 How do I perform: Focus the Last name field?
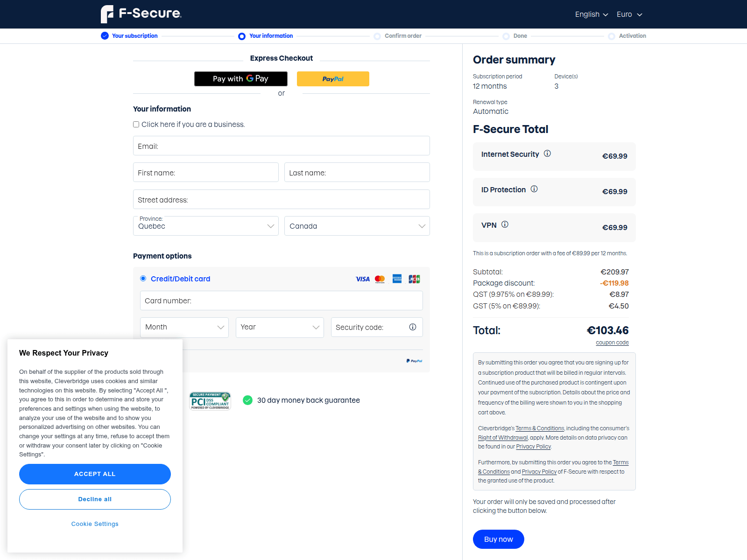(x=357, y=172)
